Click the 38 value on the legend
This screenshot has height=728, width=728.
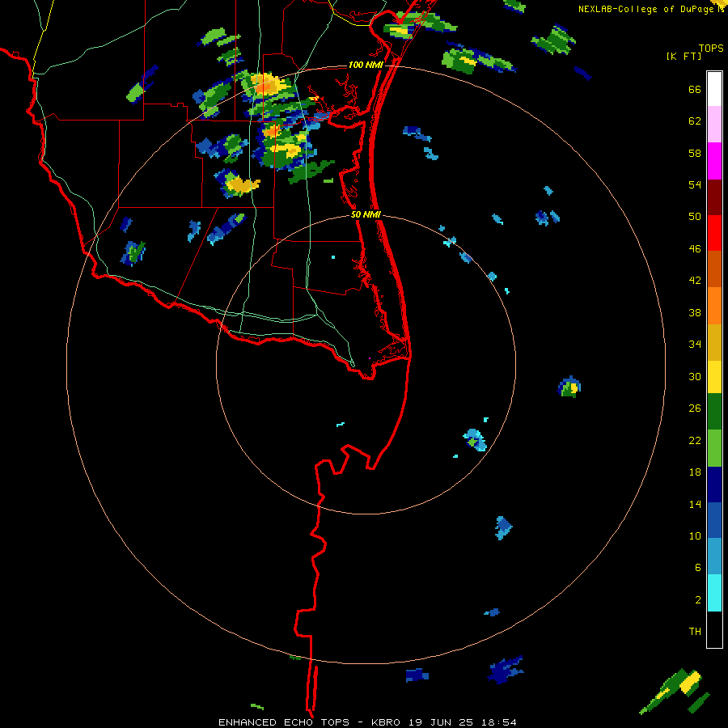pos(695,312)
